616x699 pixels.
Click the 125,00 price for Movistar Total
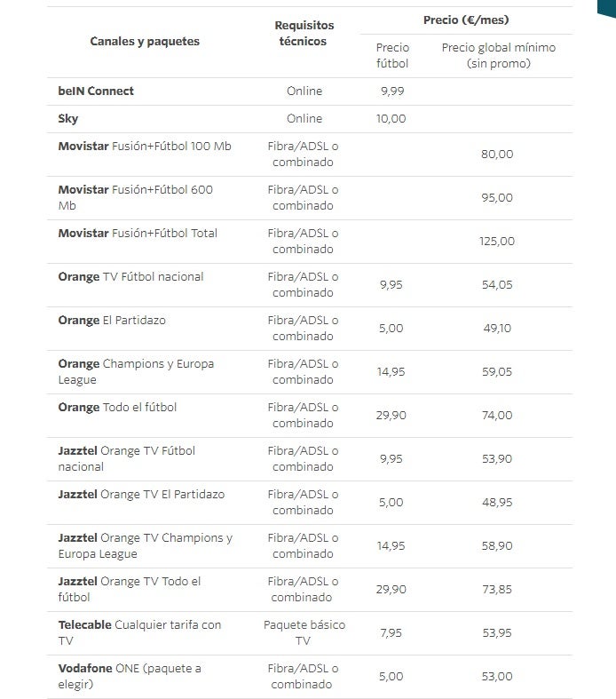(497, 242)
